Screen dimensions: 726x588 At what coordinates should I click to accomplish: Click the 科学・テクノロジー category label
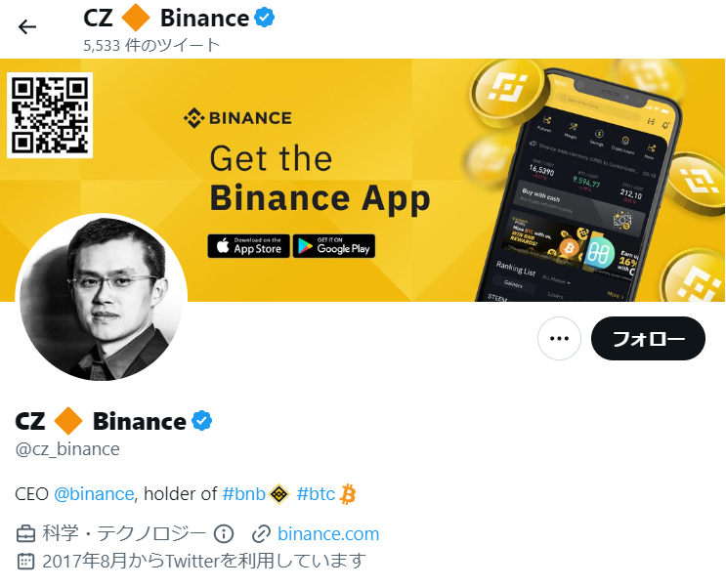pyautogui.click(x=124, y=534)
